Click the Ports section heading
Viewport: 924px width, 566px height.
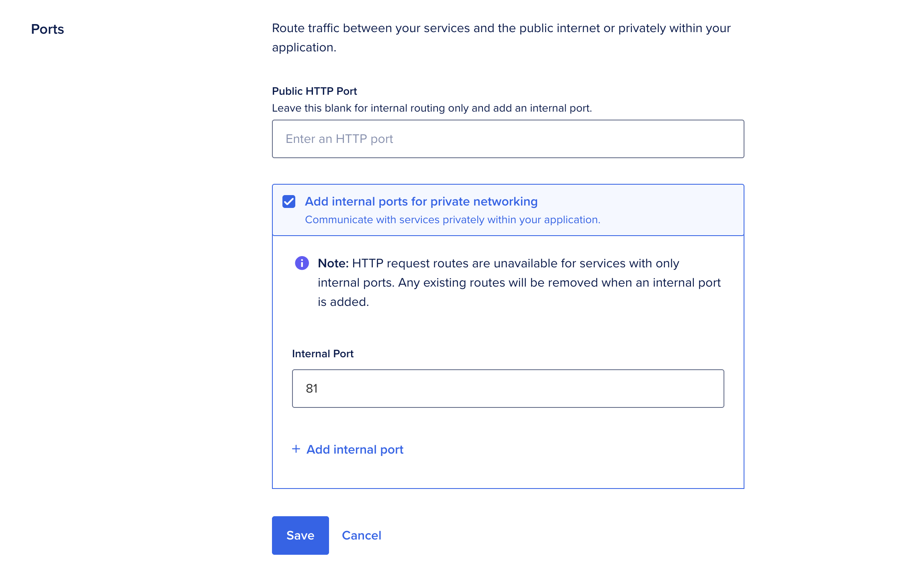47,29
